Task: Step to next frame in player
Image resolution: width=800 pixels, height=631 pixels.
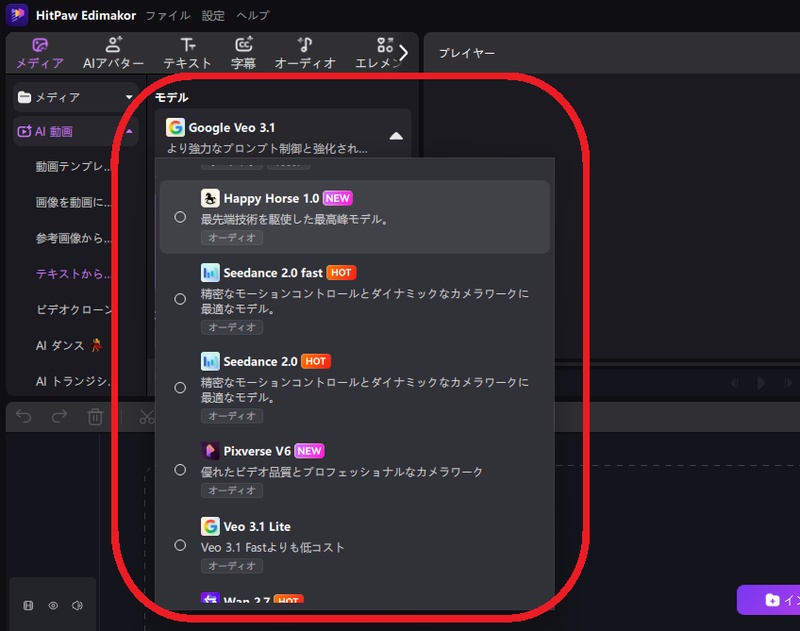Action: (788, 383)
